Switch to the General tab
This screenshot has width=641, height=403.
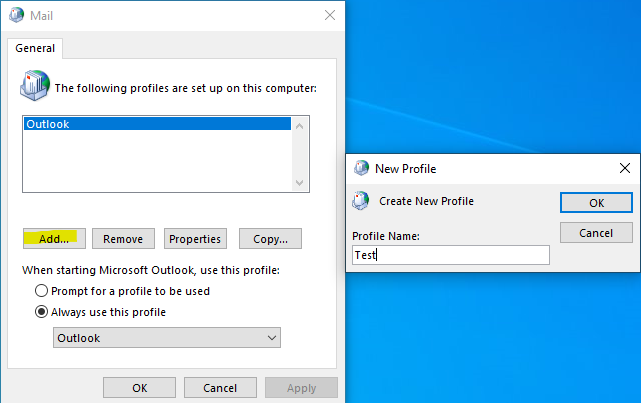tap(35, 47)
